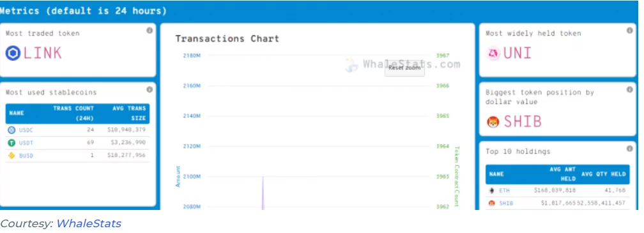Click the USDC coin icon in stablecoins table
Image resolution: width=644 pixels, height=233 pixels.
[11, 130]
